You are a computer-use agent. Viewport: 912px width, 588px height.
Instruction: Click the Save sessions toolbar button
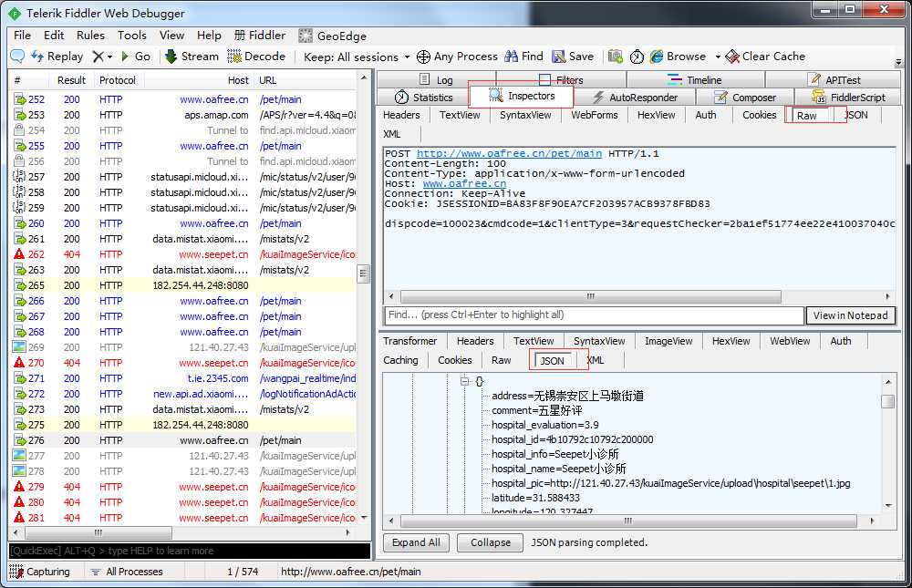point(573,57)
